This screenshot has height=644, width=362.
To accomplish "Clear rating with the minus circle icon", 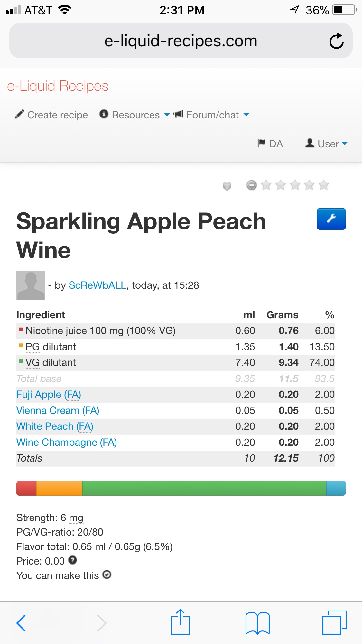I will coord(252,185).
